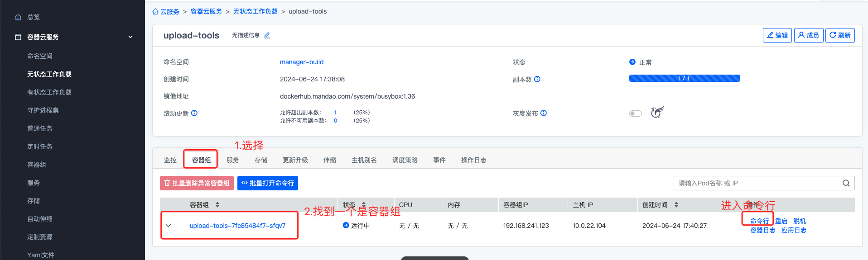Go to 普通任务 in the sidebar
Image resolution: width=868 pixels, height=260 pixels.
click(40, 128)
